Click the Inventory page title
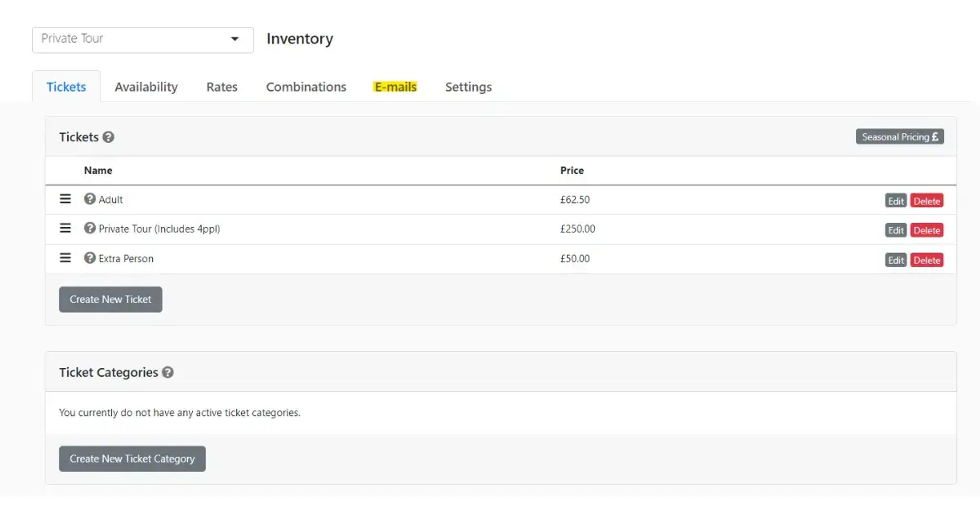The height and width of the screenshot is (514, 980). [300, 39]
